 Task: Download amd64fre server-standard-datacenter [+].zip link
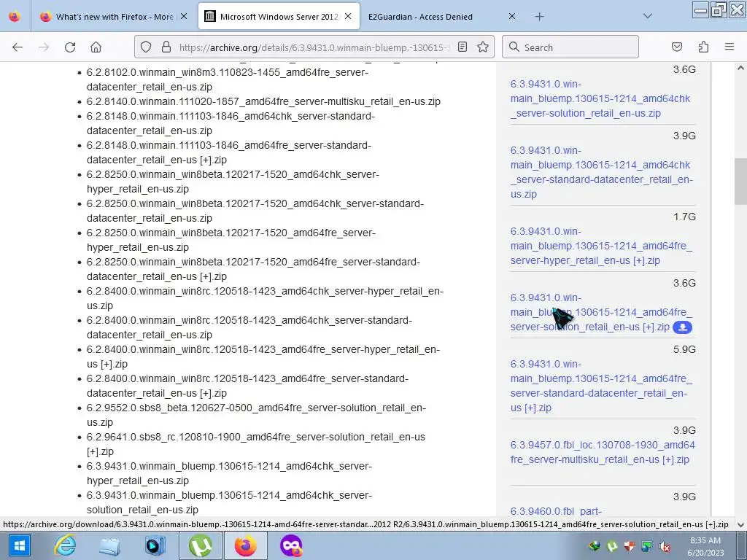pos(601,386)
